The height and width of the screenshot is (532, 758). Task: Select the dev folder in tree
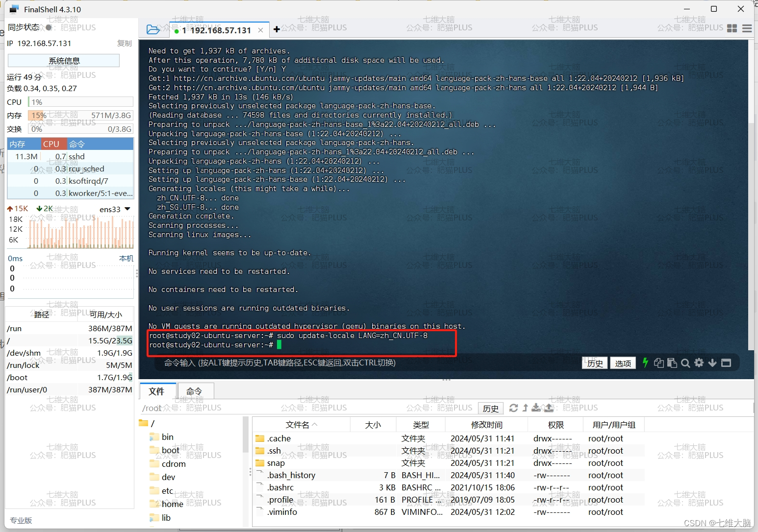pyautogui.click(x=162, y=477)
